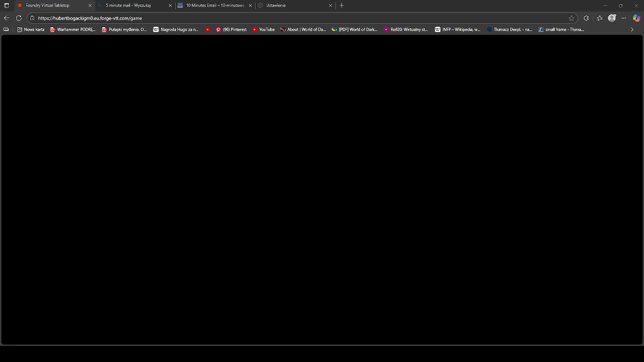Show more bookmarks overflow chevron
Viewport: 644px width, 362px height.
pyautogui.click(x=632, y=30)
